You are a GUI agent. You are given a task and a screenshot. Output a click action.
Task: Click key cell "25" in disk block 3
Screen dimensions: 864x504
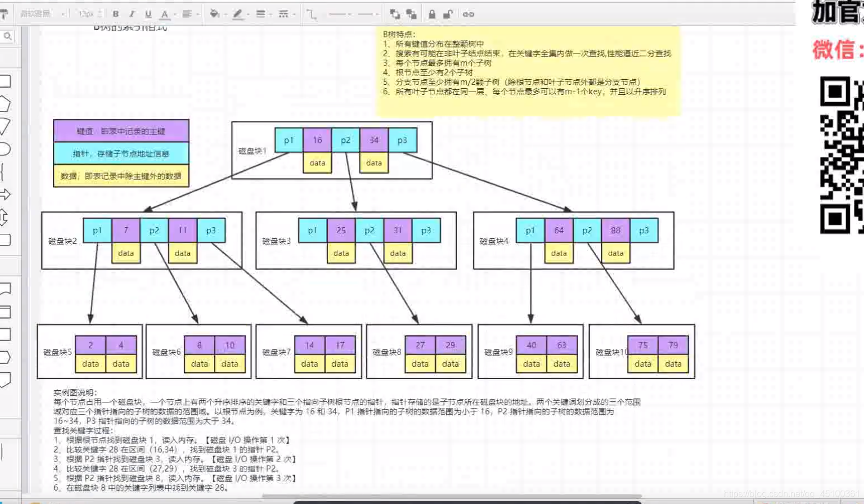pos(341,230)
